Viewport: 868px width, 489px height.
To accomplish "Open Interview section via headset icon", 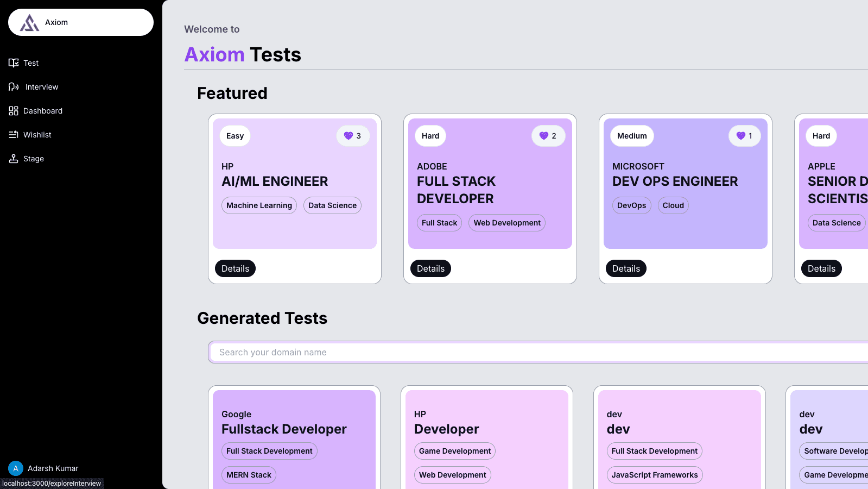I will pos(14,87).
